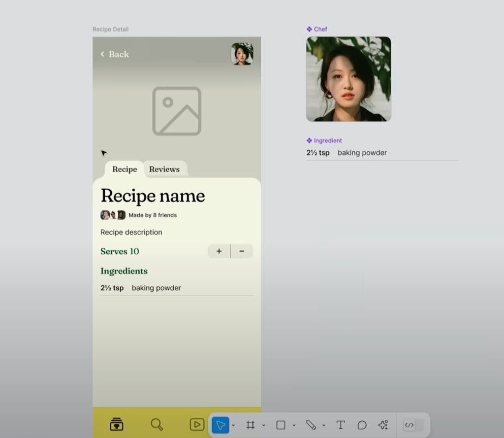Increase servings with plus button
504x438 pixels.
pyautogui.click(x=219, y=251)
